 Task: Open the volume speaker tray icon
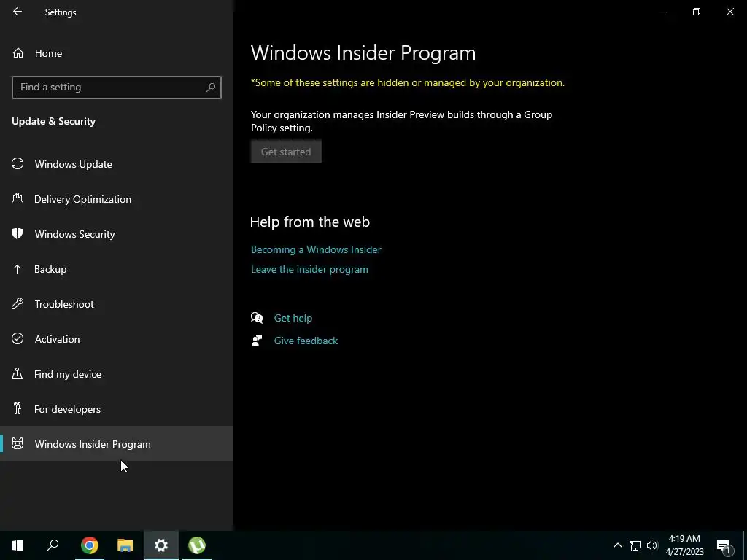652,545
